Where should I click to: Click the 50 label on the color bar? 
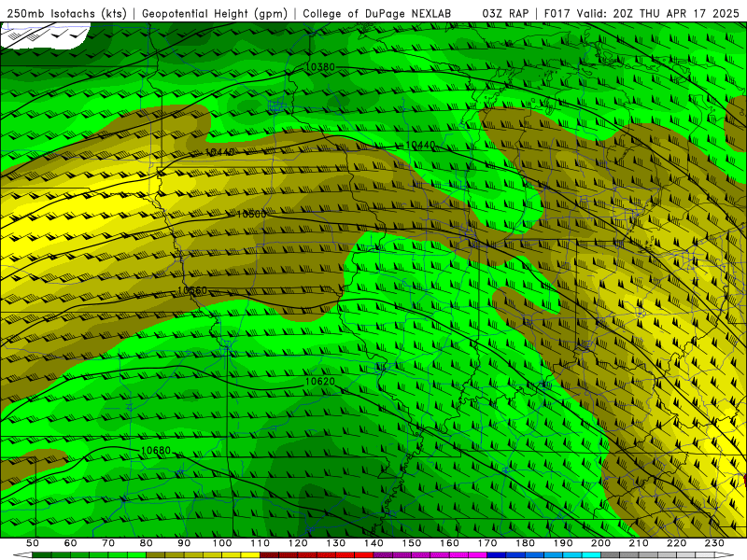point(33,543)
